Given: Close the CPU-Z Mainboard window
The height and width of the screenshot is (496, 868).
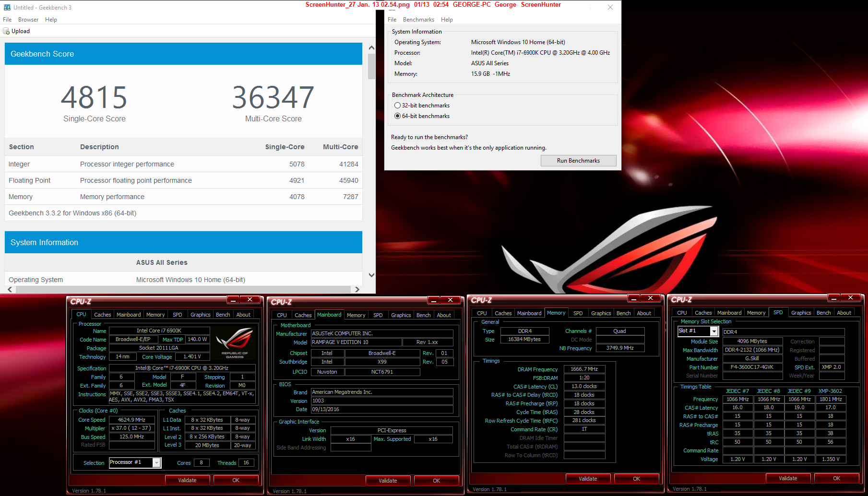Looking at the screenshot, I should tap(450, 300).
